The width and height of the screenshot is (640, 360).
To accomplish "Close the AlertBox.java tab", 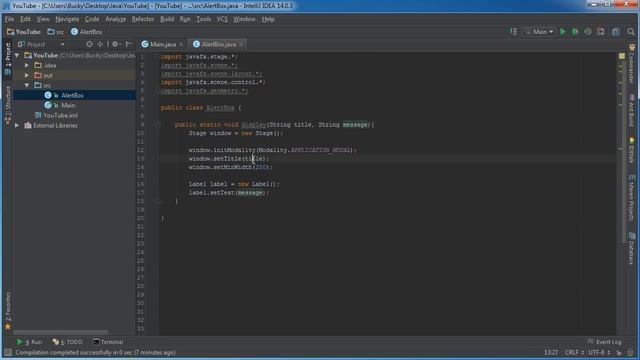I will tap(241, 44).
